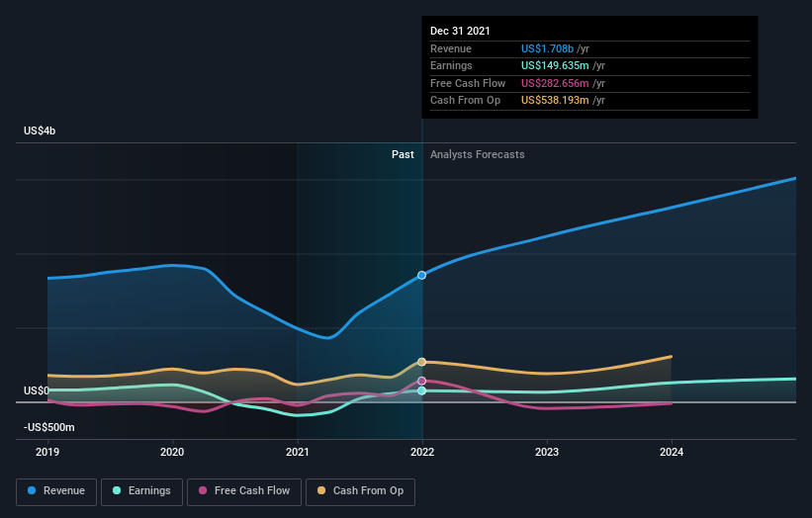812x518 pixels.
Task: Click the -US$500m y-axis label
Action: [49, 427]
